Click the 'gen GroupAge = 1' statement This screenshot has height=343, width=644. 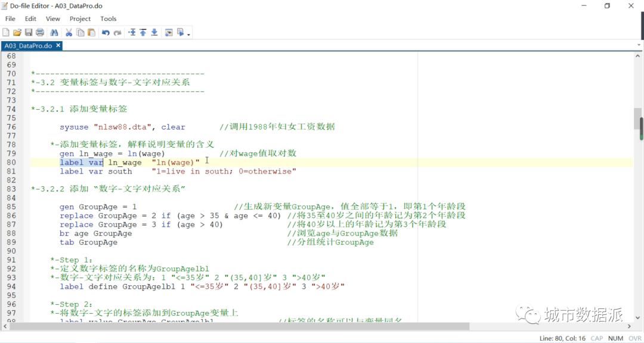coord(98,206)
